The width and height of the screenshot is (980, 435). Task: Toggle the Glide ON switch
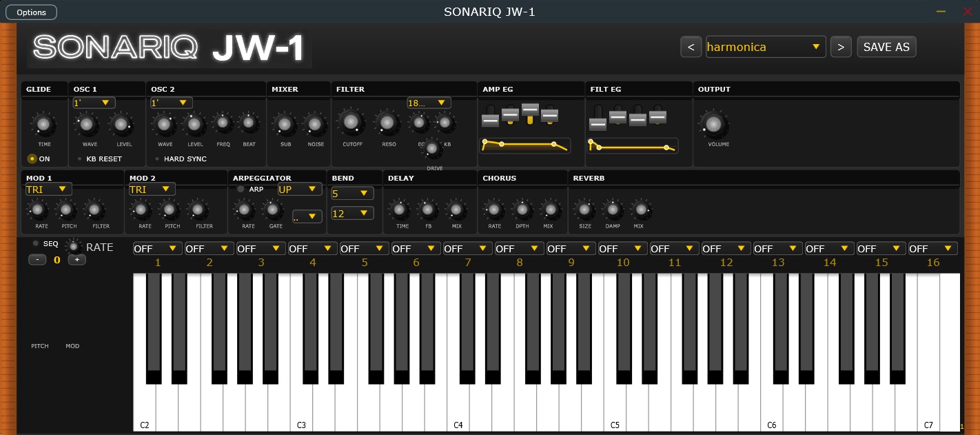pos(32,159)
